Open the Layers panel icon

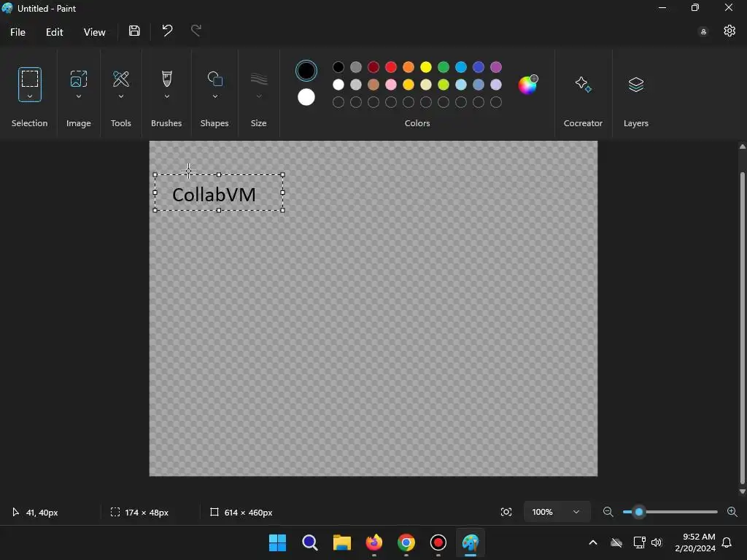click(x=636, y=85)
